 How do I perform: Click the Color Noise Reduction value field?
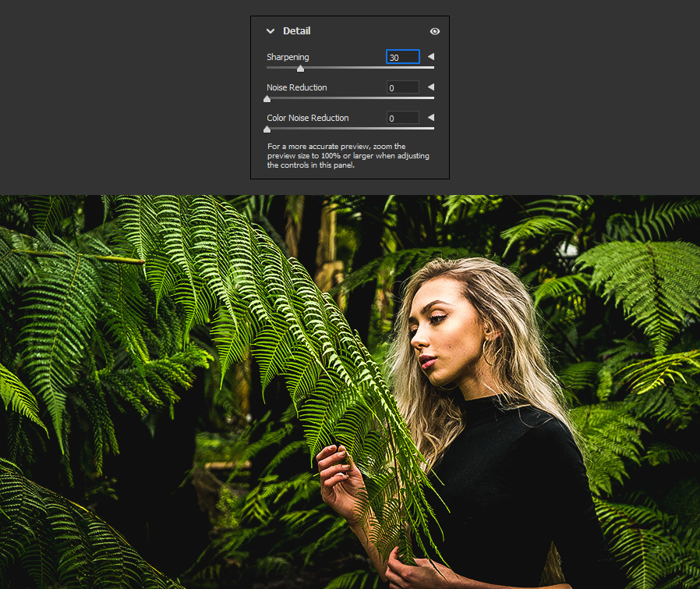(x=403, y=118)
